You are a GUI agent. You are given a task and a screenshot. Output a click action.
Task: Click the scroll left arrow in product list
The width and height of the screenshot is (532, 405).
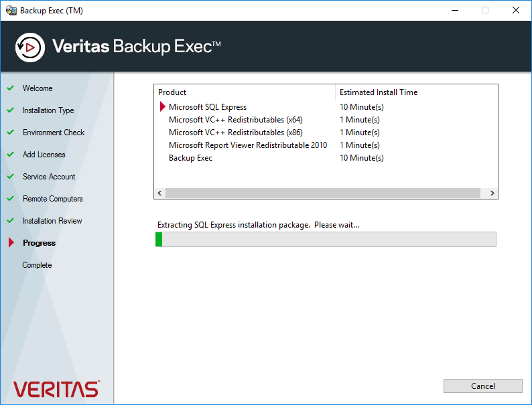(x=160, y=193)
